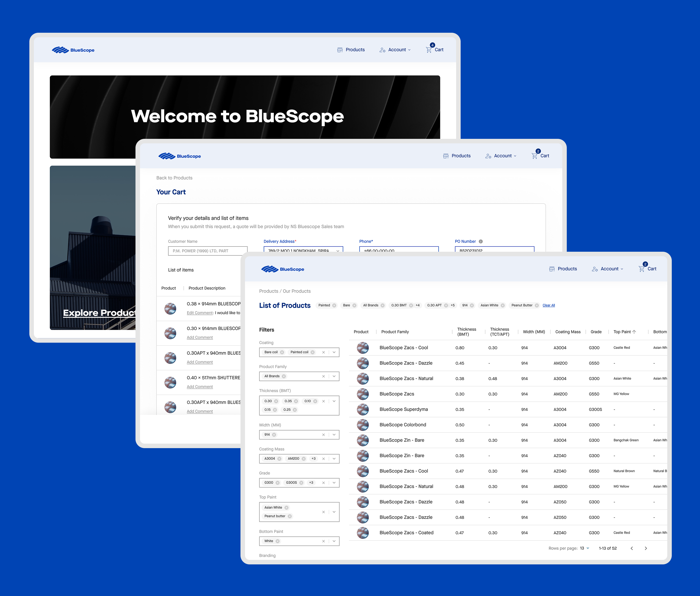Click Back to Products
This screenshot has height=596, width=700.
[x=174, y=178]
